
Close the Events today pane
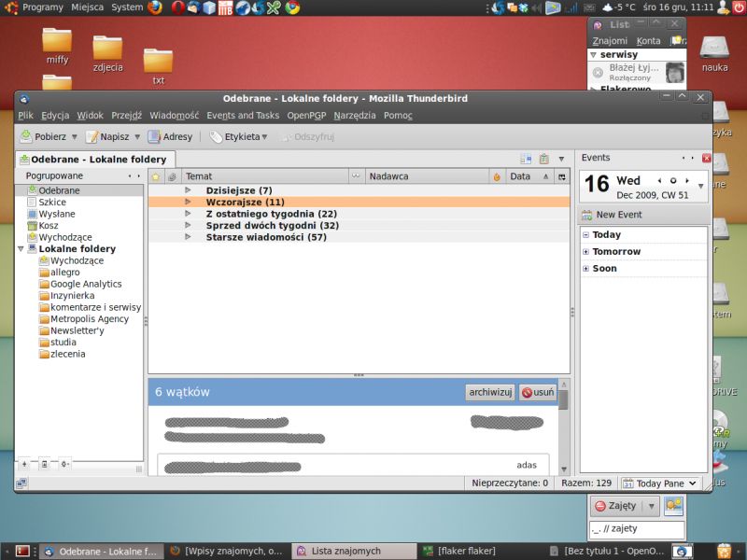click(707, 158)
